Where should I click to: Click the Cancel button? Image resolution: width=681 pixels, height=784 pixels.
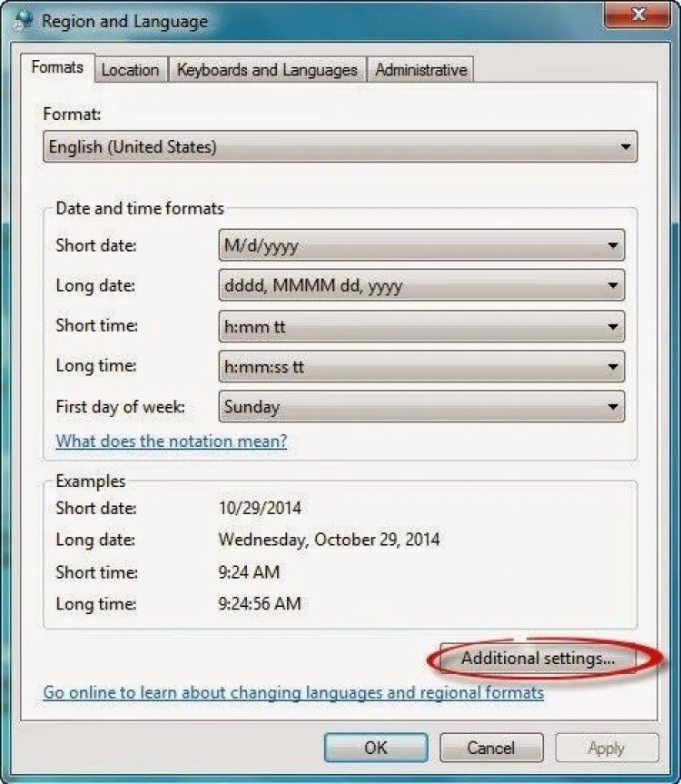(491, 748)
